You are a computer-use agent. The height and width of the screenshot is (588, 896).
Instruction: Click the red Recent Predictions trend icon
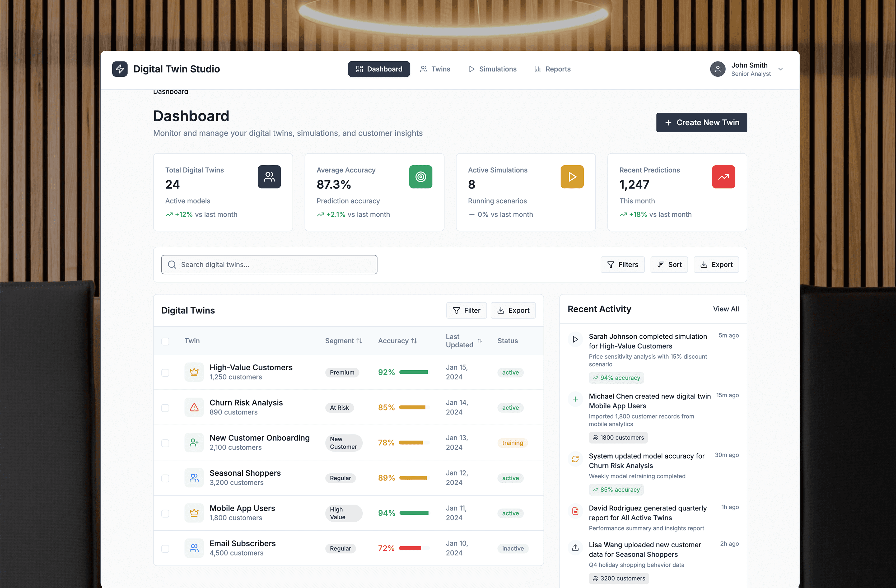(723, 176)
